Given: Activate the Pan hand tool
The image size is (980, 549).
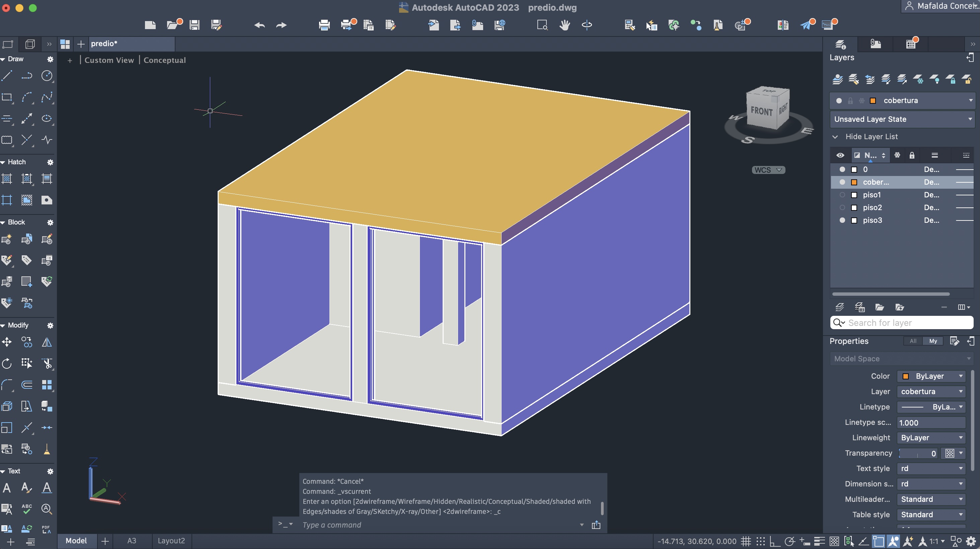Looking at the screenshot, I should 564,25.
